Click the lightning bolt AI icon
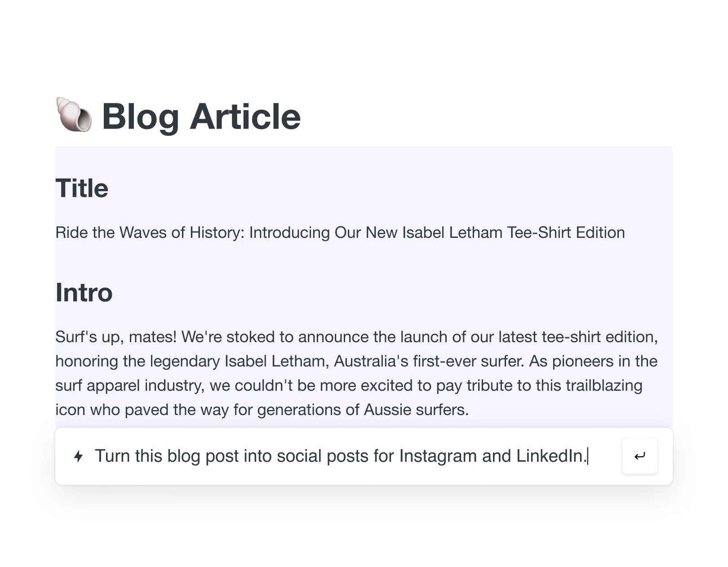This screenshot has height=567, width=728. point(79,456)
